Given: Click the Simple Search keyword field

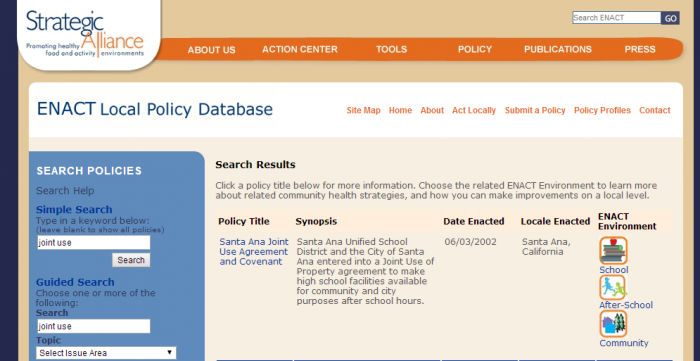Looking at the screenshot, I should click(x=94, y=243).
